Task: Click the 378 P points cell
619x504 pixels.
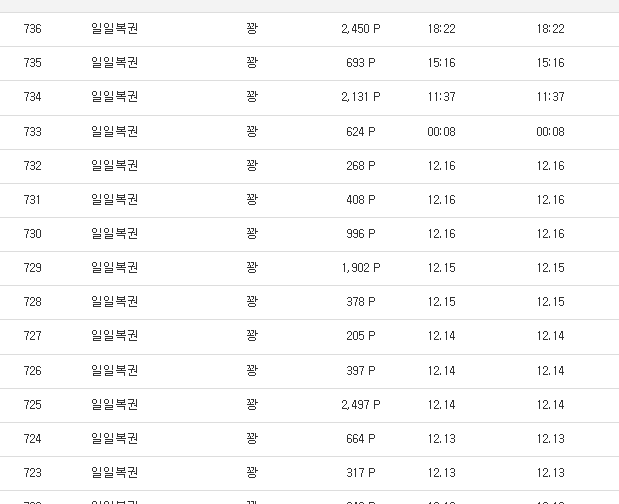Action: point(360,302)
